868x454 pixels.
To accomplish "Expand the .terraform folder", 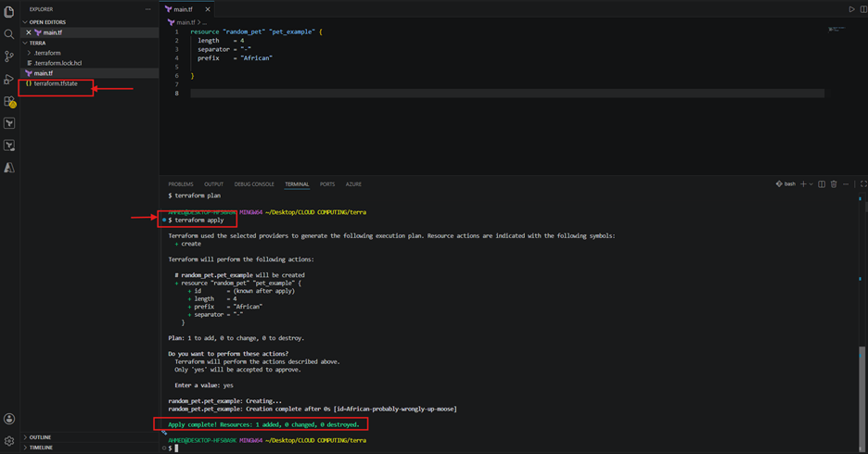I will tap(47, 53).
